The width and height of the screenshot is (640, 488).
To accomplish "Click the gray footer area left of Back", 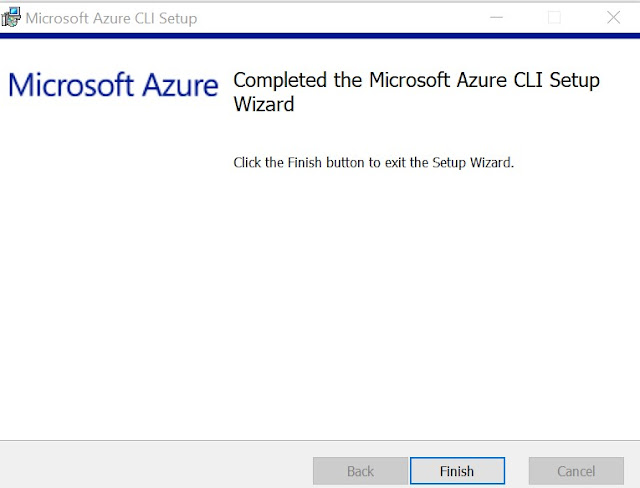I will (x=155, y=465).
